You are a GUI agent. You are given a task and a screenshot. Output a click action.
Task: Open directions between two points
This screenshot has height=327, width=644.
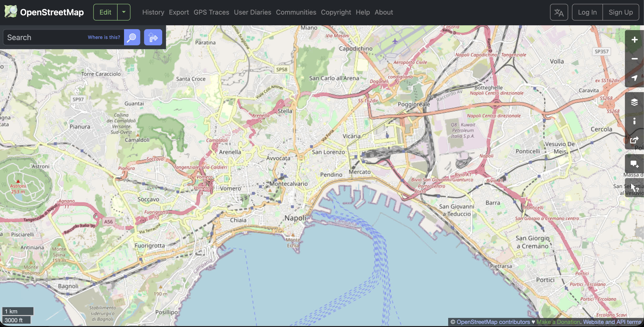point(153,37)
